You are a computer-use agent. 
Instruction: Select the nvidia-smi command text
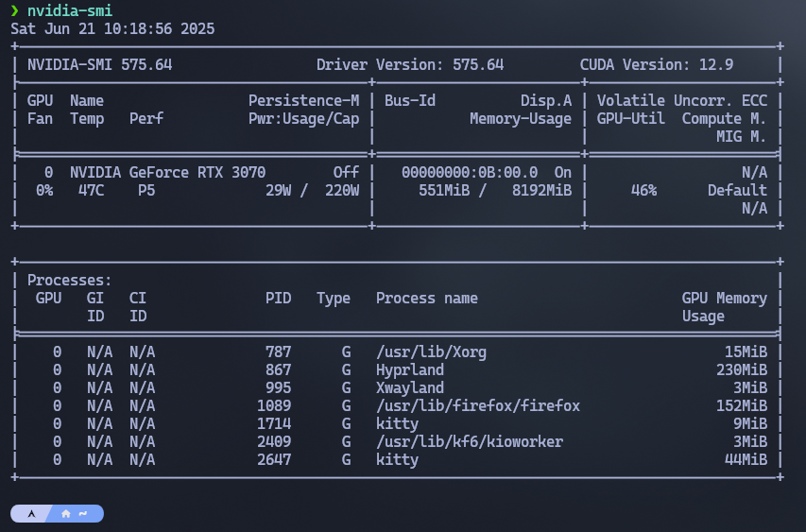tap(70, 10)
